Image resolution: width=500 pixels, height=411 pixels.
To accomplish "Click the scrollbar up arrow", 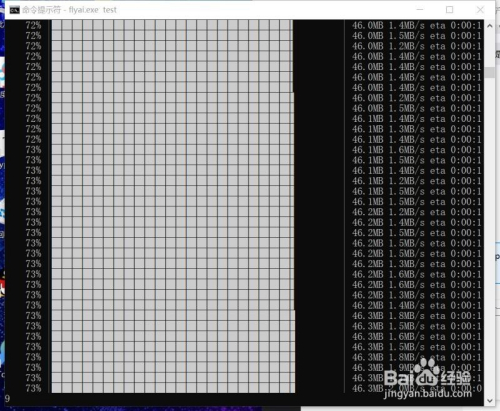I will coord(489,26).
